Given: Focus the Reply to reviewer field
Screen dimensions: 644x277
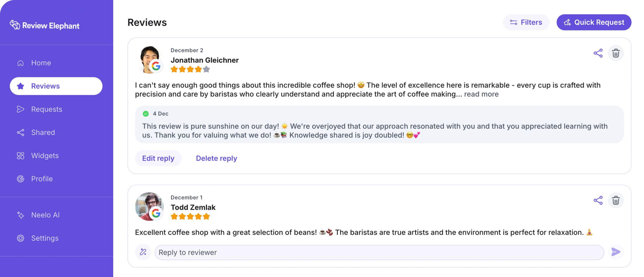Looking at the screenshot, I should click(x=379, y=252).
